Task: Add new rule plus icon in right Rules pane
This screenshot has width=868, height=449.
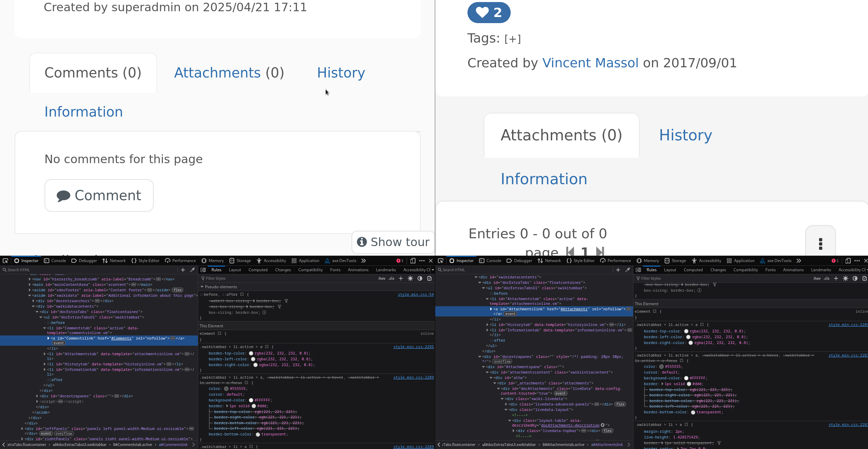Action: [836, 278]
